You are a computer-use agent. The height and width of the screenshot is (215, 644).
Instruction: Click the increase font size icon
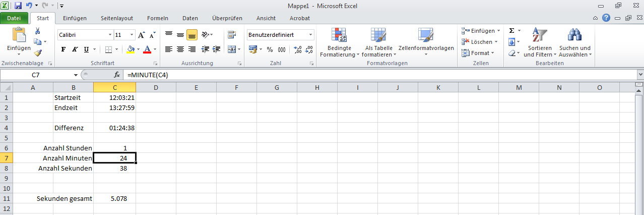(x=142, y=35)
